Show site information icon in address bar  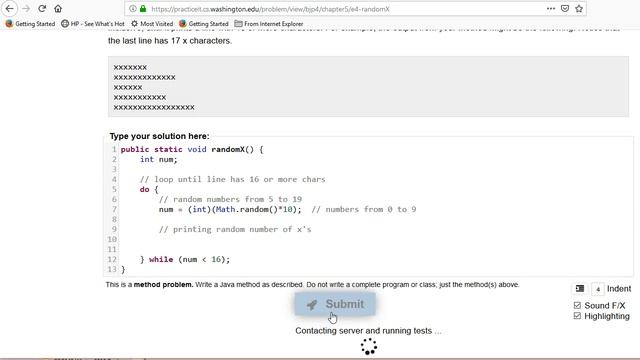133,9
